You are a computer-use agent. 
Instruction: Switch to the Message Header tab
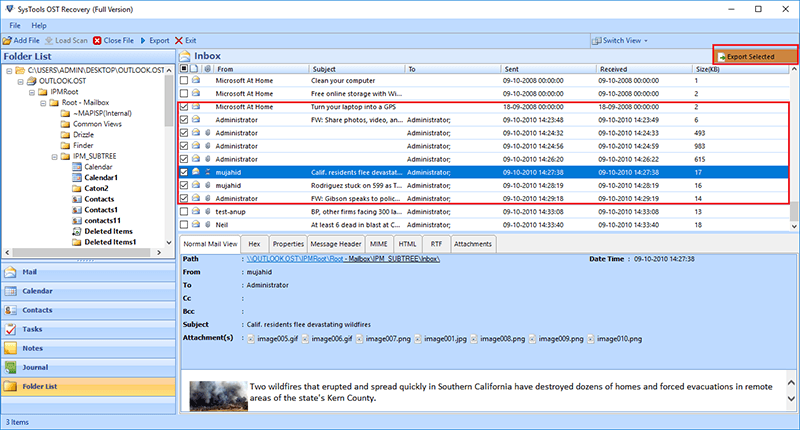click(336, 244)
